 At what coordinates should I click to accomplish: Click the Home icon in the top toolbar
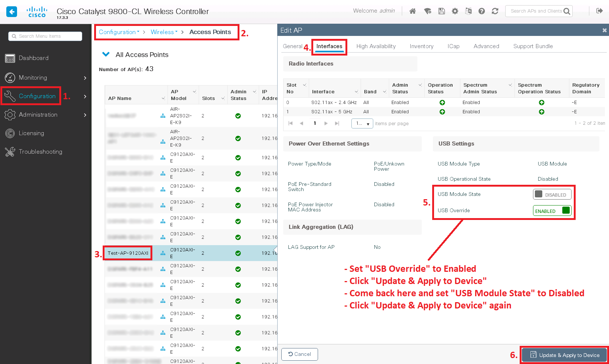click(412, 11)
